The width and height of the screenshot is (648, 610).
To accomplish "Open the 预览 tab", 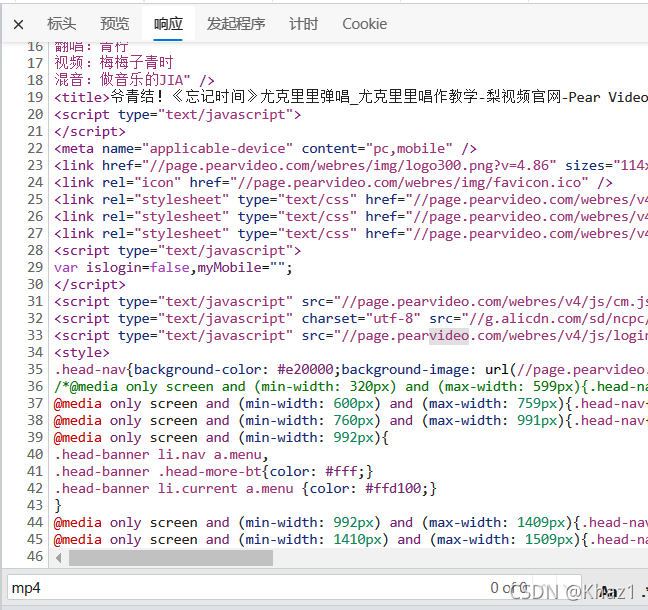I will coord(114,24).
